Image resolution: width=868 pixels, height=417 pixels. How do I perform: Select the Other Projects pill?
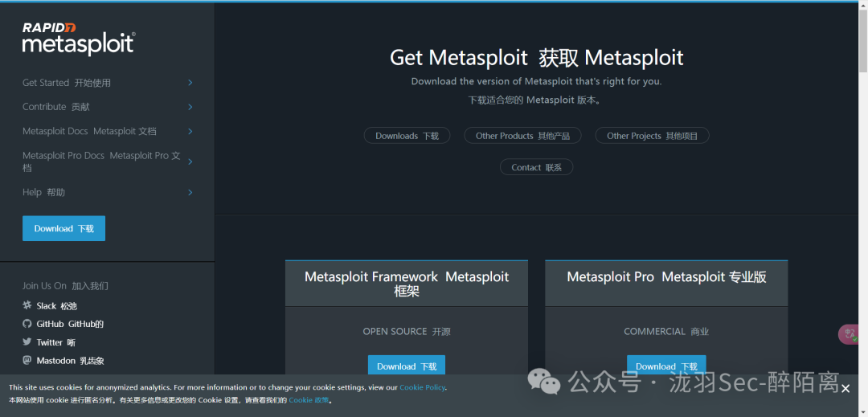[652, 136]
